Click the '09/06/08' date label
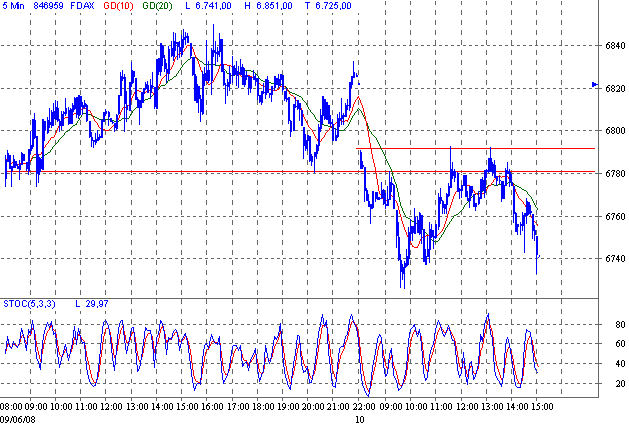 [18, 419]
